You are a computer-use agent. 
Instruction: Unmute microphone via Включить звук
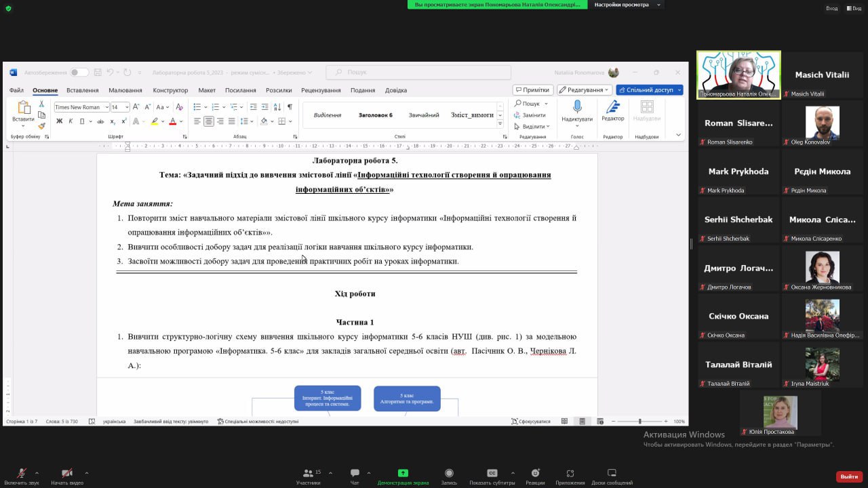click(x=22, y=473)
